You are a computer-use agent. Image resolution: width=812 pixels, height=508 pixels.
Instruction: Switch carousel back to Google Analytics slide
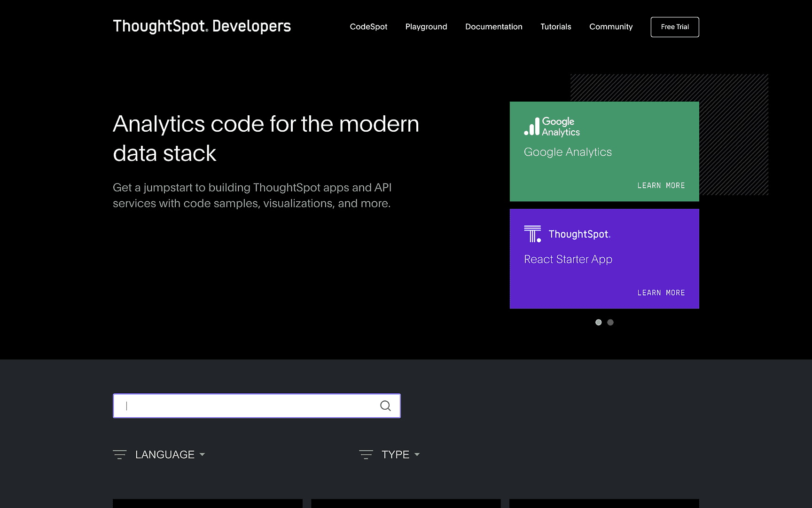[598, 322]
